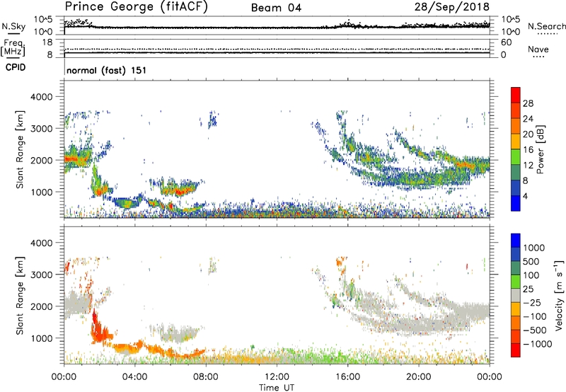Screen dimensions: 566x392
Task: Click the 'Freq. [MHz]' axis label
Action: (13, 48)
